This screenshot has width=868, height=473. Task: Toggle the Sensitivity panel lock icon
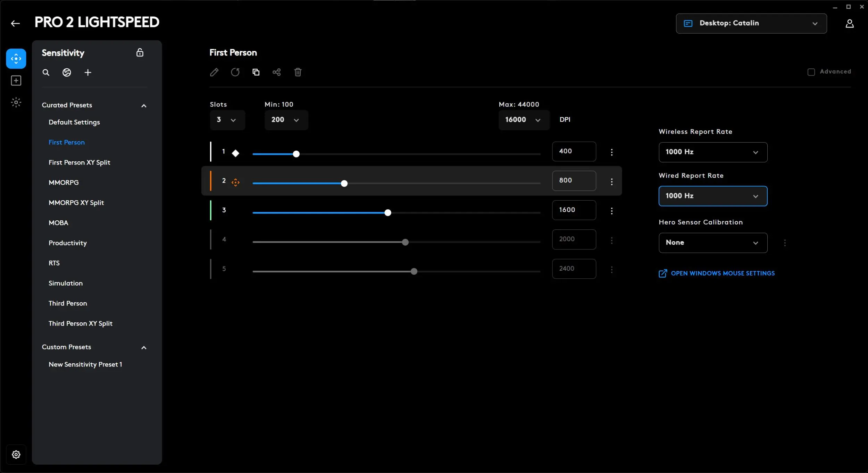[x=140, y=52]
